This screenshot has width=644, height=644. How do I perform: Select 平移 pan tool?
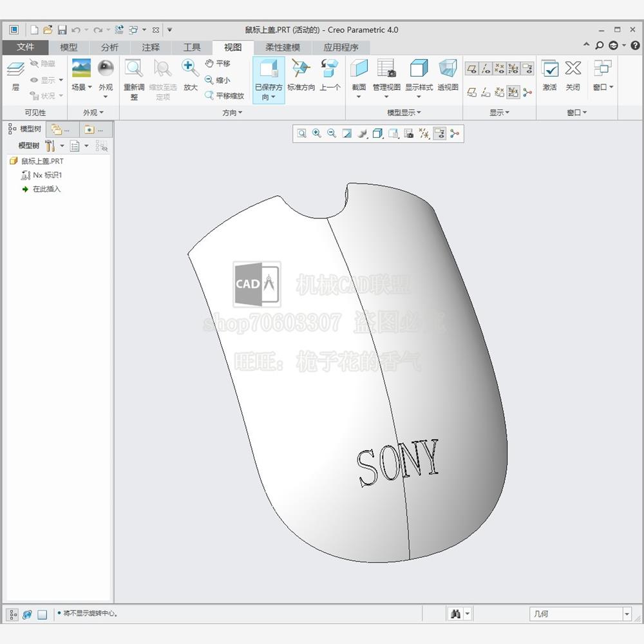click(218, 63)
